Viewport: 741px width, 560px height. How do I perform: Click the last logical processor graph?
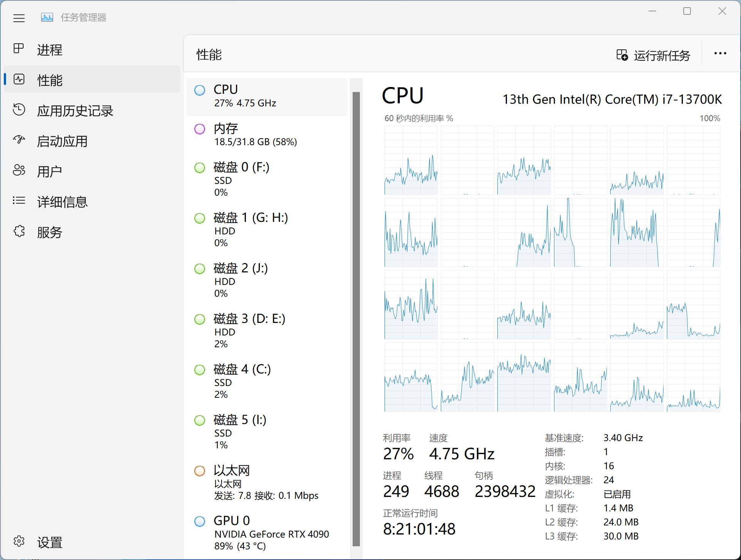tap(693, 377)
